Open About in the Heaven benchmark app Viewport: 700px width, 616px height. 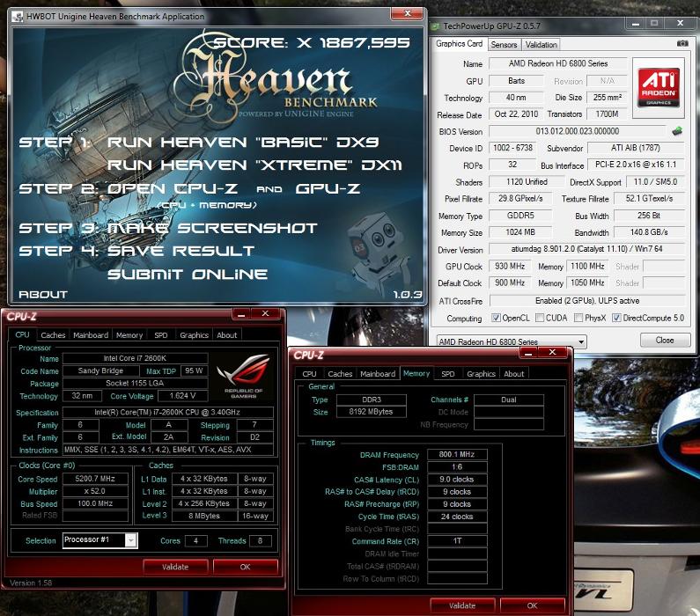43,295
